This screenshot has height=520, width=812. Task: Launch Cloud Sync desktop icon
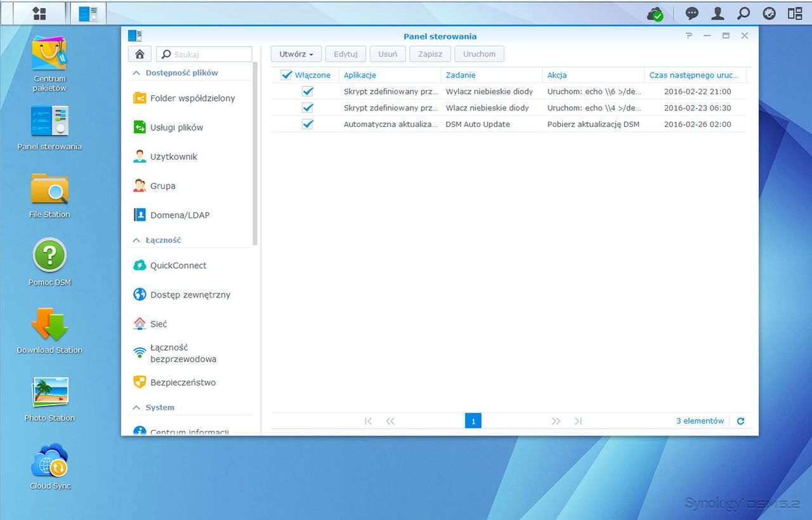coord(49,467)
